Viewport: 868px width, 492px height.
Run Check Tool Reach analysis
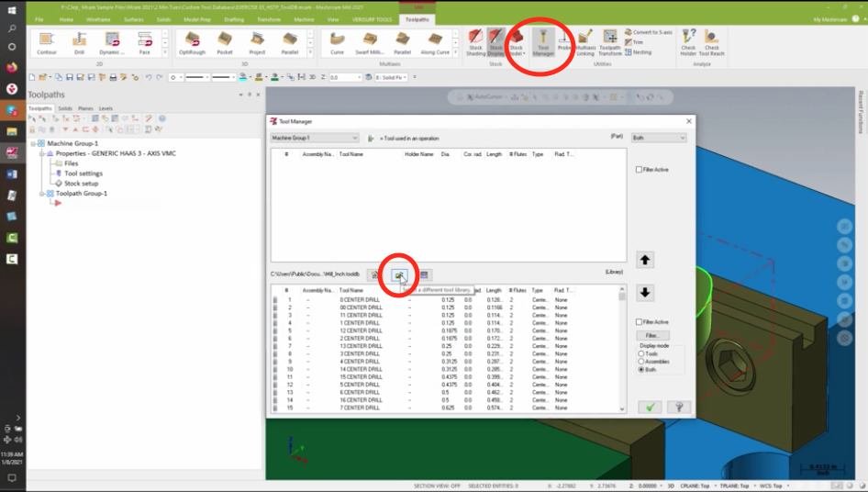point(712,42)
